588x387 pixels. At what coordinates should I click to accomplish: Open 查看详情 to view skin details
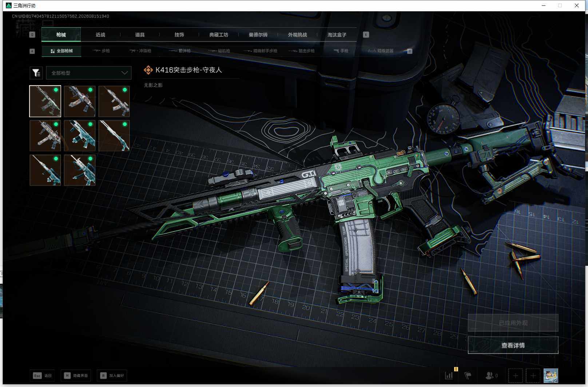[x=513, y=345]
